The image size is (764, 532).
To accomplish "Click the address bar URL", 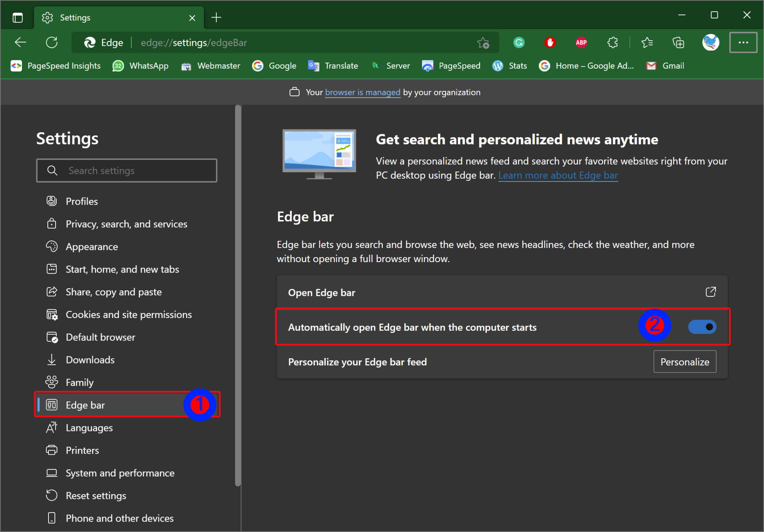I will (194, 43).
